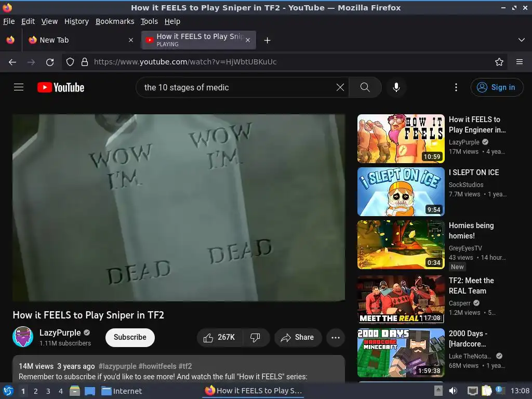Click Sign in button
532x399 pixels.
[497, 87]
